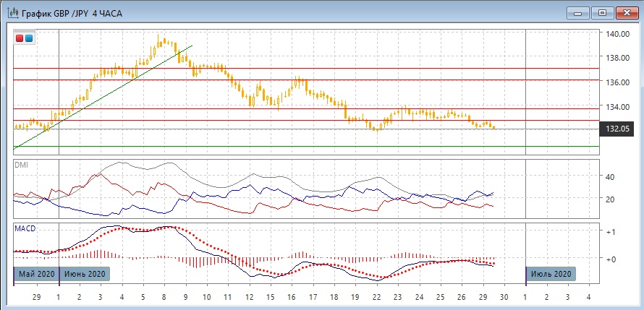
Task: Click the +1 level on MACD scale
Action: (x=610, y=232)
